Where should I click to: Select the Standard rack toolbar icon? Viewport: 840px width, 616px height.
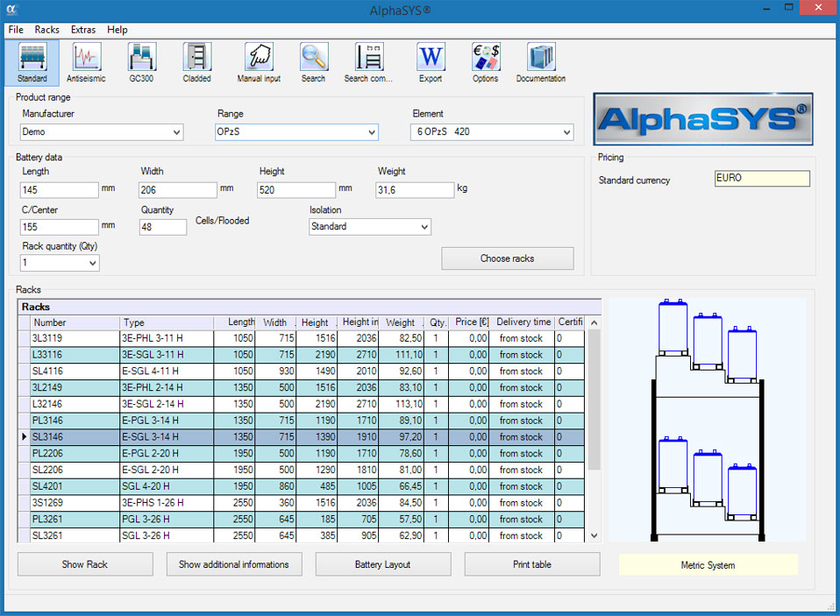click(32, 61)
